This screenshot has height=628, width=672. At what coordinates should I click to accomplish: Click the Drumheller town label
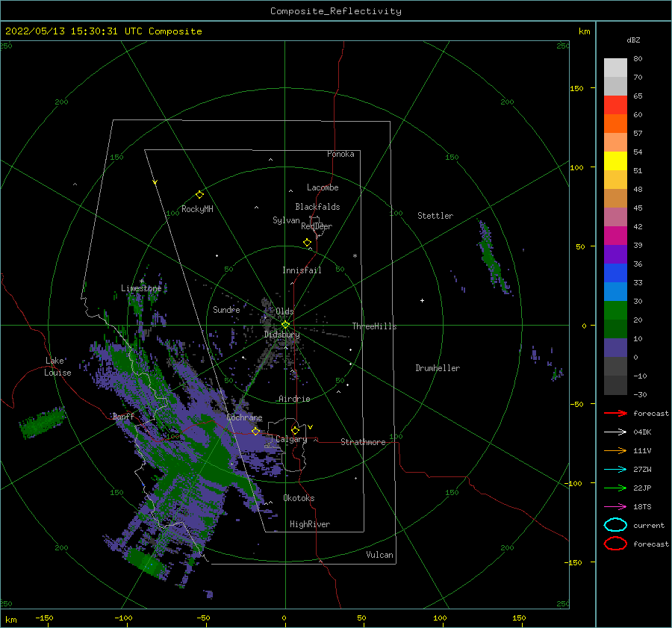[438, 368]
